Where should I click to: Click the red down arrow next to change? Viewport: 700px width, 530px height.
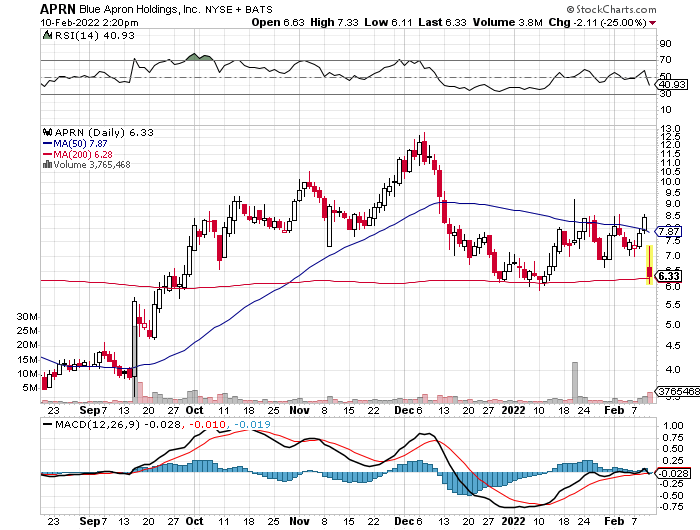(x=653, y=23)
